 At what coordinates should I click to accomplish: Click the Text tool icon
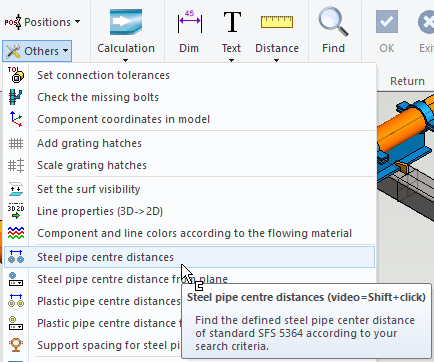click(x=232, y=22)
